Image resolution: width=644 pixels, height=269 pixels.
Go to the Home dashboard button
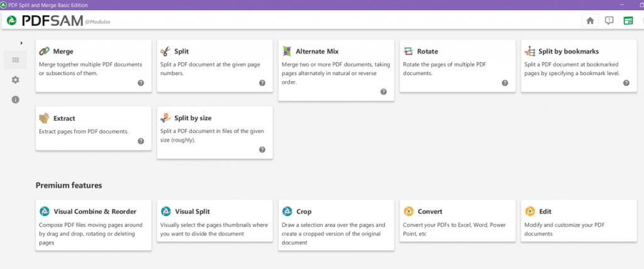coord(590,21)
